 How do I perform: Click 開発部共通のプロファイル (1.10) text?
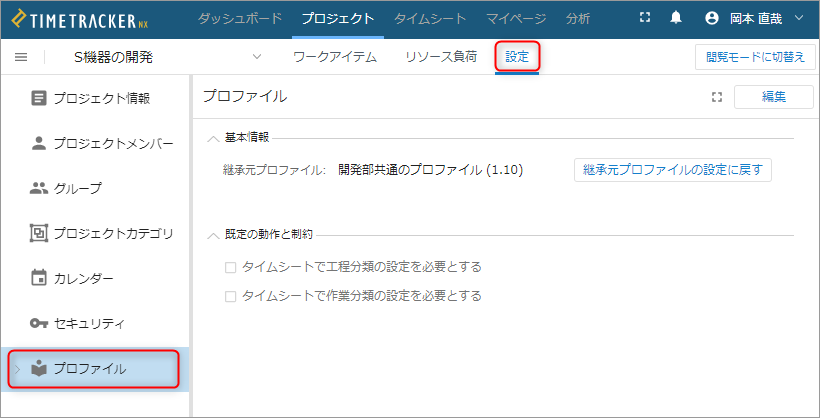point(431,170)
